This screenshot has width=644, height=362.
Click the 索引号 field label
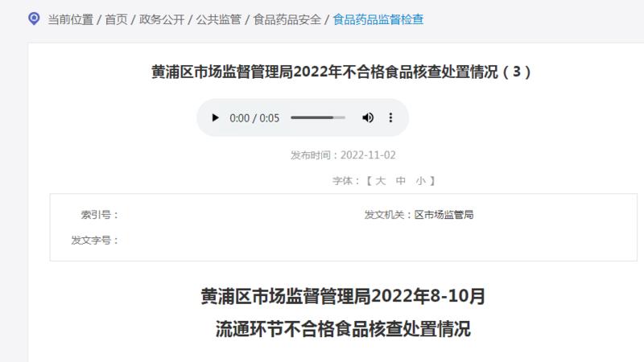click(100, 215)
